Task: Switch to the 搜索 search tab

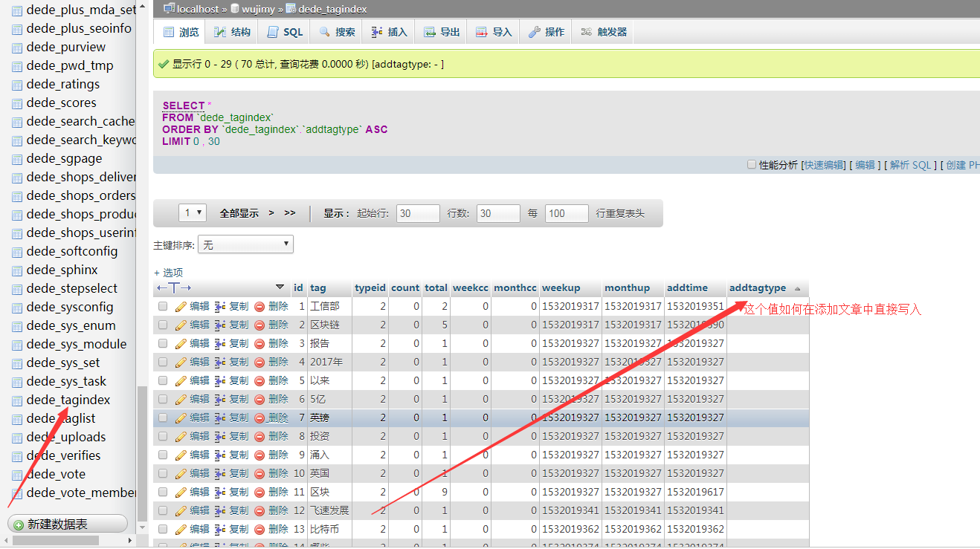Action: (x=337, y=32)
